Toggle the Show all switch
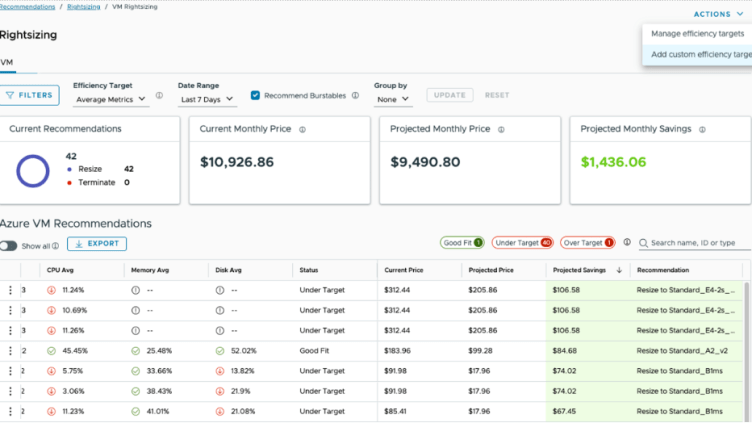Image resolution: width=752 pixels, height=423 pixels. [x=9, y=246]
